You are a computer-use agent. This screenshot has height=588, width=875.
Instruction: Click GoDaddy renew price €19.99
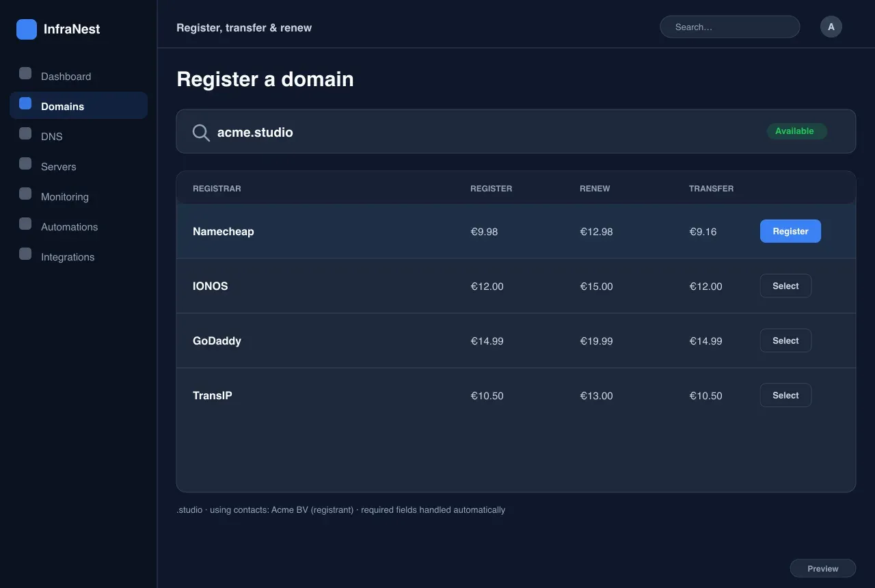[596, 341]
